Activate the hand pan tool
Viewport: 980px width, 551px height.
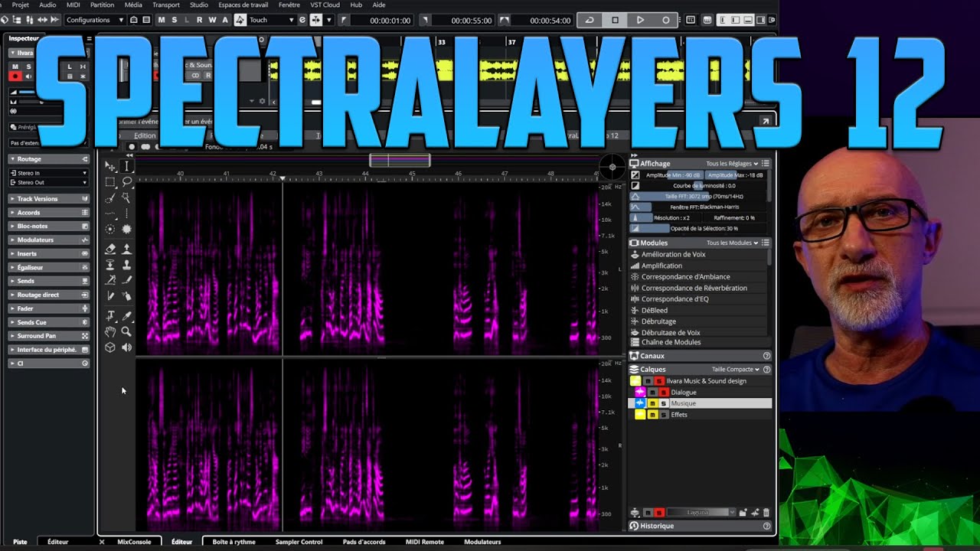click(x=110, y=331)
